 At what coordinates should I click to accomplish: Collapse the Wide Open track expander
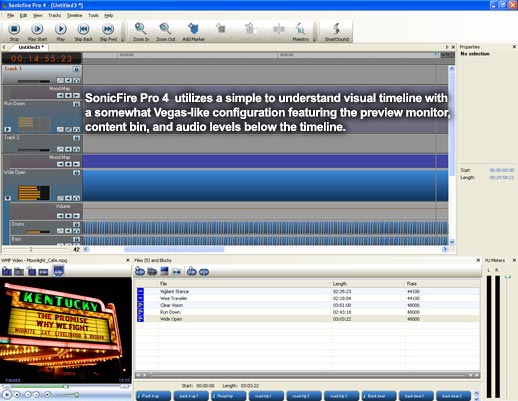point(8,198)
